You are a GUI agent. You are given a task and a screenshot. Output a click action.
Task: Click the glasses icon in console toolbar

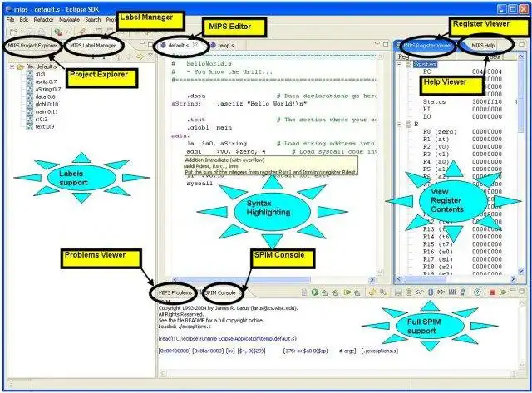tap(419, 292)
